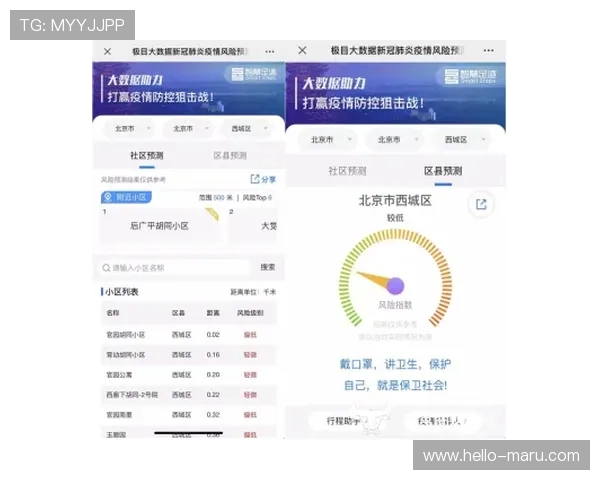Expand the district dropdown 西城区 on left screen
Screen dimensions: 600x480
[x=248, y=129]
